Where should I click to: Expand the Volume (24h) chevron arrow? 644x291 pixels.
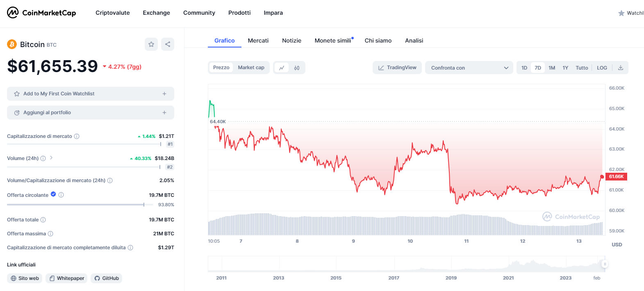(x=51, y=158)
